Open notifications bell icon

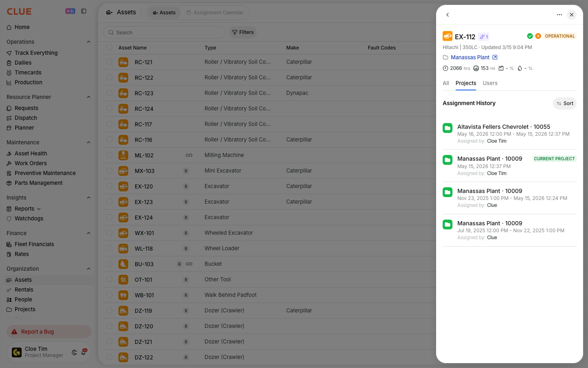[x=84, y=352]
